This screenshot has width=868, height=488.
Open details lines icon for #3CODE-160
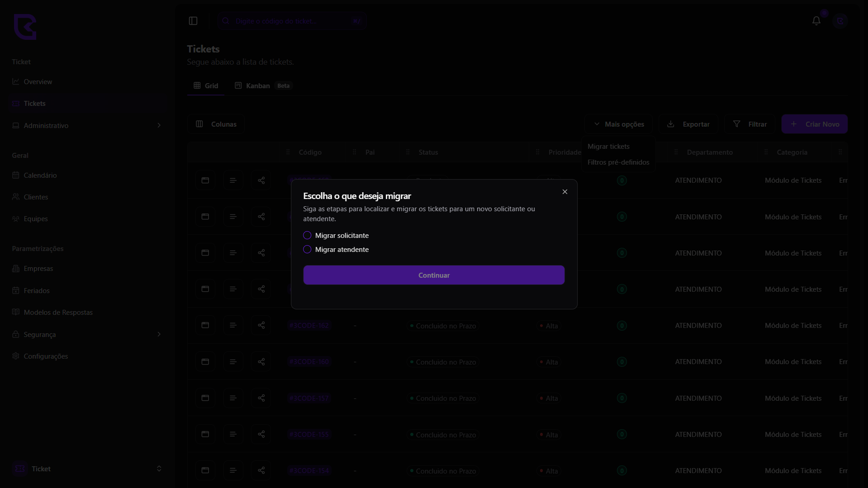pyautogui.click(x=233, y=361)
